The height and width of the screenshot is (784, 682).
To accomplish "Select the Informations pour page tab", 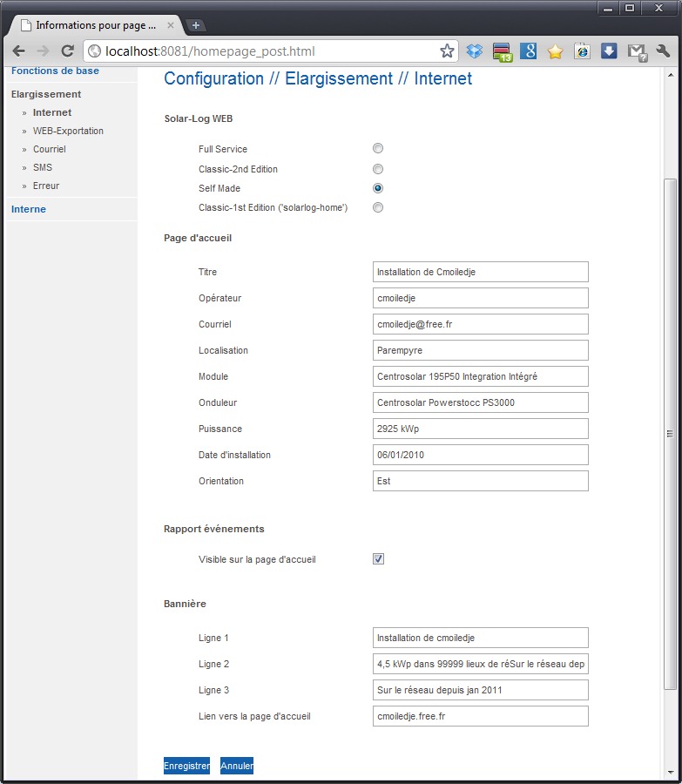I will (95, 25).
